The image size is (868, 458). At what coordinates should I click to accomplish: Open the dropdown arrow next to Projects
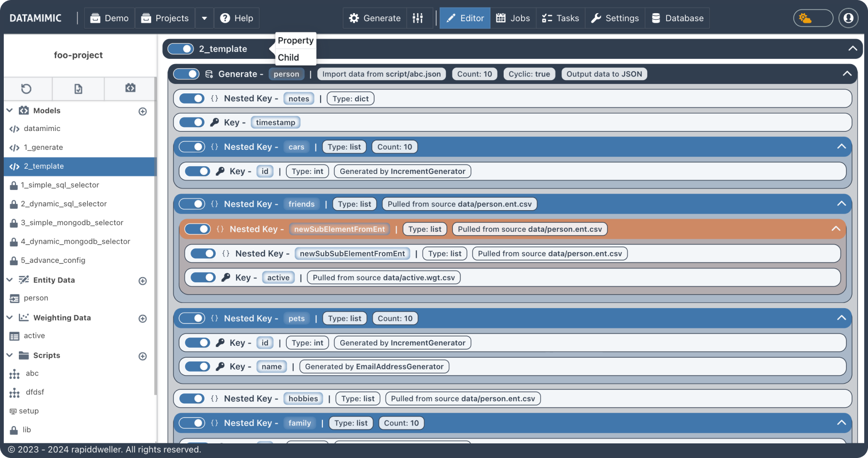pyautogui.click(x=204, y=18)
